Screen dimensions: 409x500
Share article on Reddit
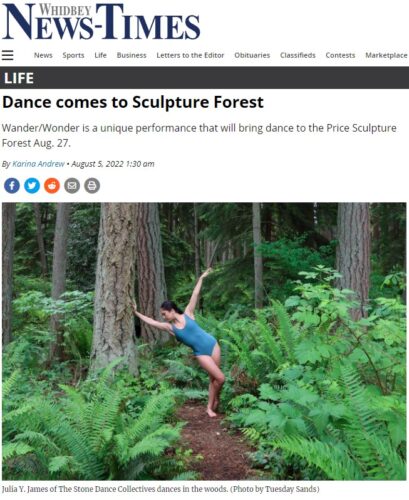(52, 186)
